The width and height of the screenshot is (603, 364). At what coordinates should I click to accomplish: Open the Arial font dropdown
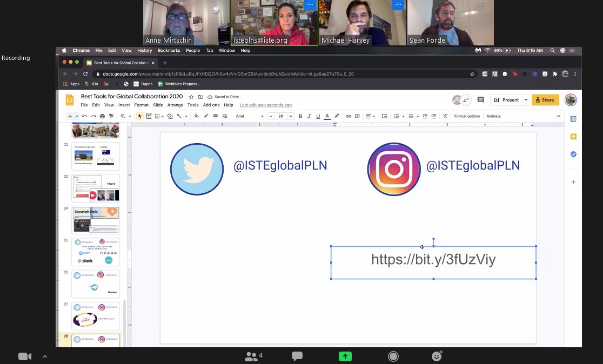(x=250, y=116)
